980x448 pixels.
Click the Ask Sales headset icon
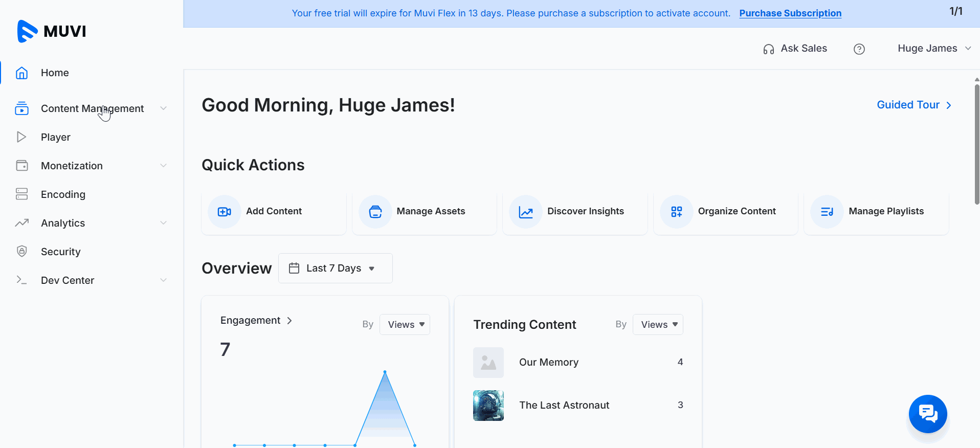click(768, 49)
